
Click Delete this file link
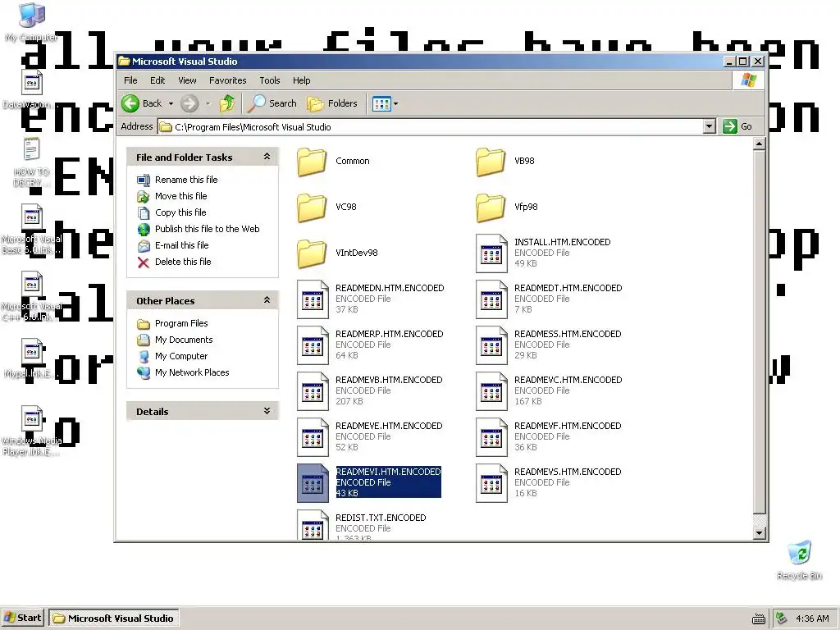183,262
